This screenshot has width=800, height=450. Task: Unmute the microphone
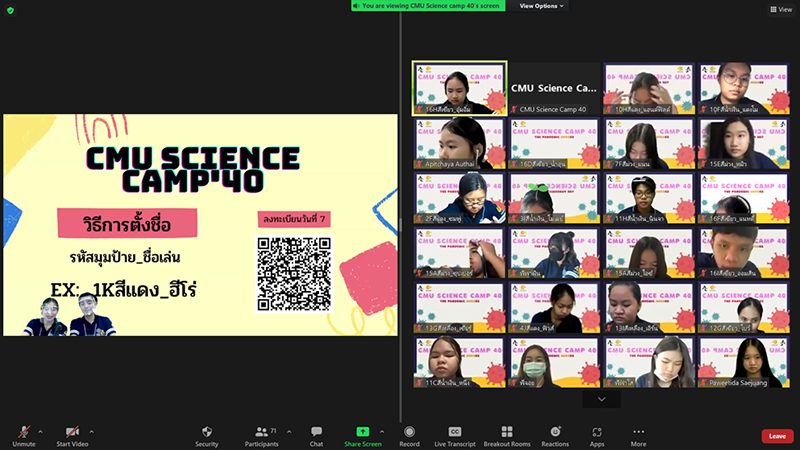pyautogui.click(x=21, y=432)
